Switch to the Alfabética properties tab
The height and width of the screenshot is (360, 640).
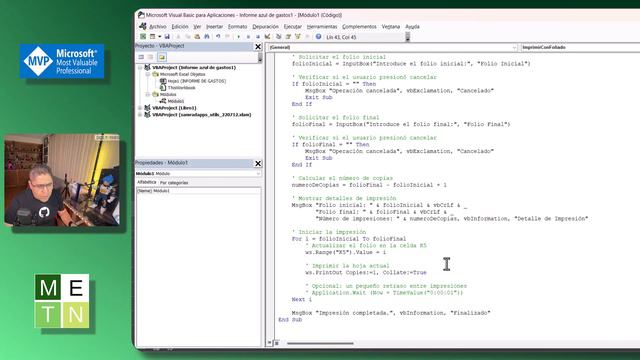click(x=147, y=182)
